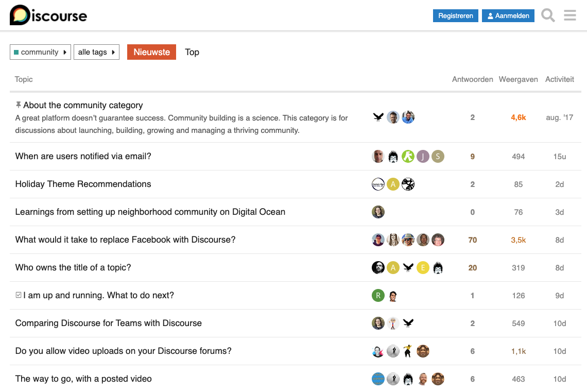Sort by the Antwoorden column header
The height and width of the screenshot is (392, 587).
[473, 79]
